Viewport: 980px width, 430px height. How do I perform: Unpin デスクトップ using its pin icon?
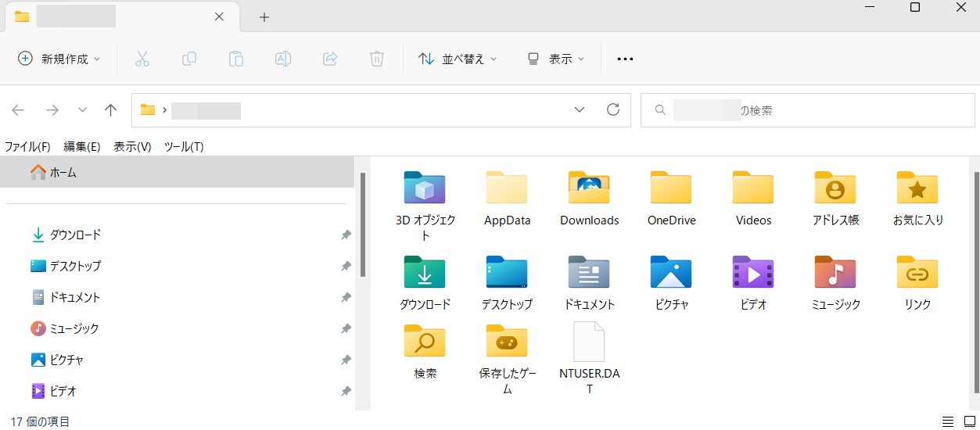346,266
